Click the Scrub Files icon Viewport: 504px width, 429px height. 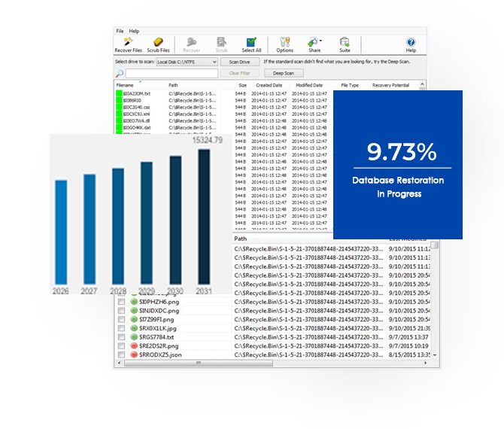159,41
